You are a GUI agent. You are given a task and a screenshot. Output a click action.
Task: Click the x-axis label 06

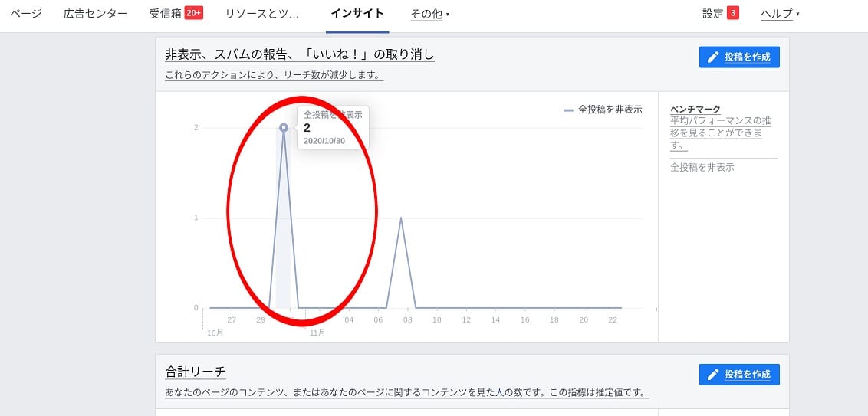point(378,319)
